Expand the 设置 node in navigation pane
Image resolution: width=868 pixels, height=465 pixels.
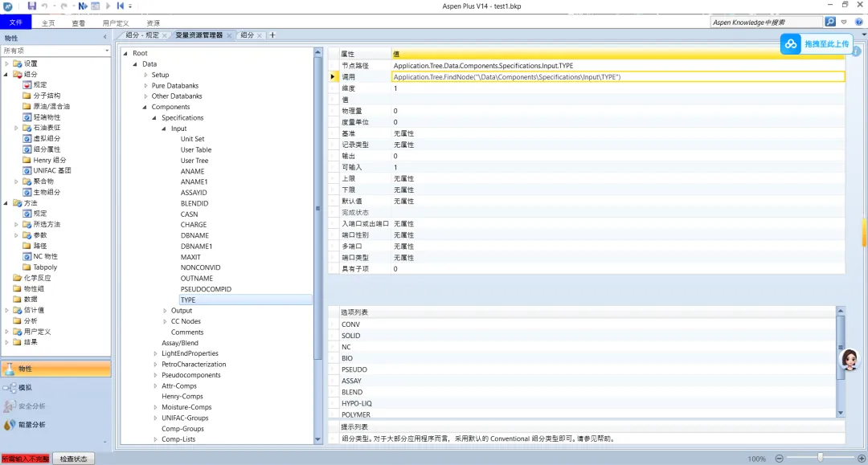point(6,63)
